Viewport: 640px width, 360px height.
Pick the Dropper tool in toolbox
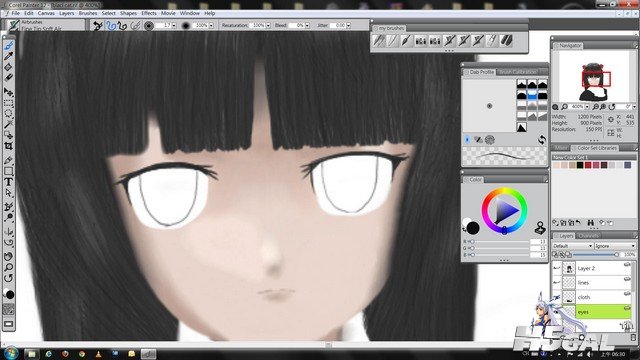(x=9, y=56)
